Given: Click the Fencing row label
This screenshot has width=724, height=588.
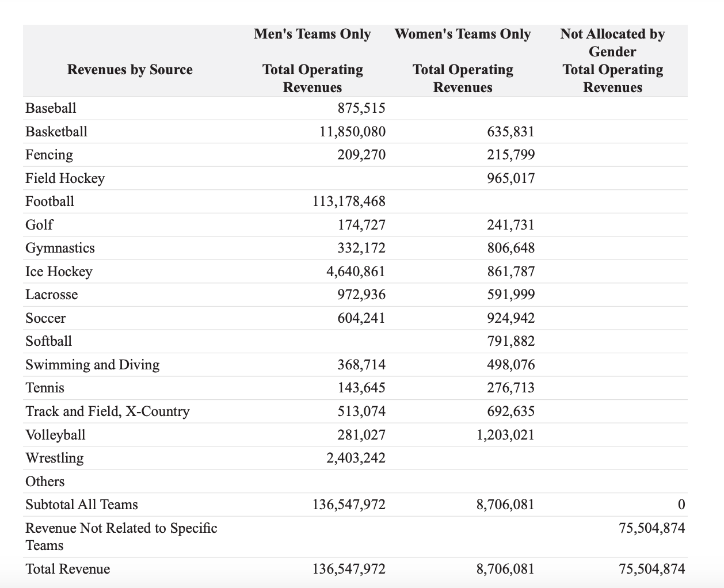Looking at the screenshot, I should (x=49, y=155).
